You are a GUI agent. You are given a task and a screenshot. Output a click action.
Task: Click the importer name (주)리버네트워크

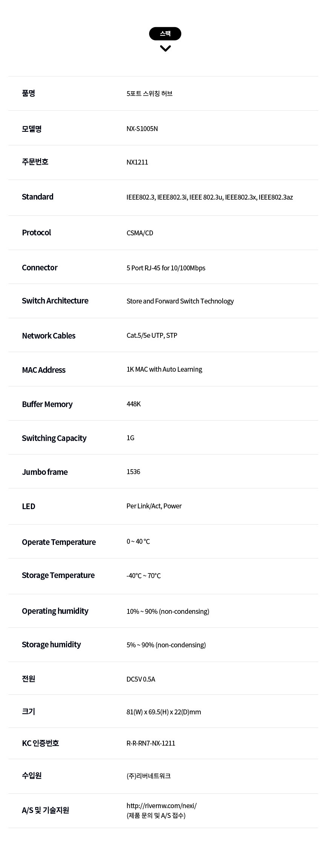pos(148,776)
